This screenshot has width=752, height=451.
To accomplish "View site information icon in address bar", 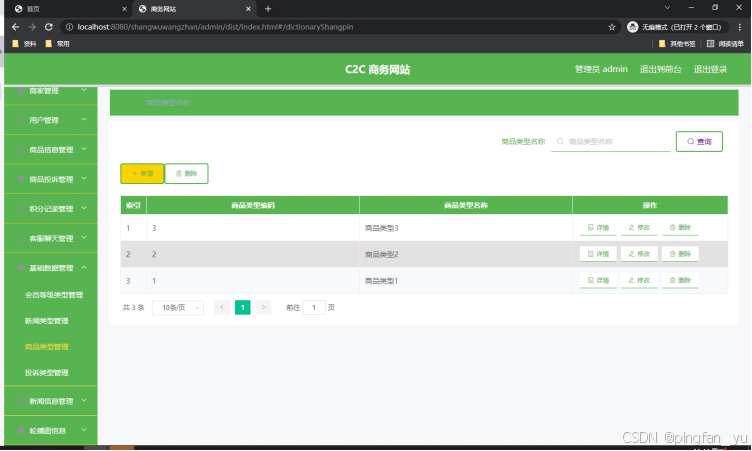I will tap(69, 27).
